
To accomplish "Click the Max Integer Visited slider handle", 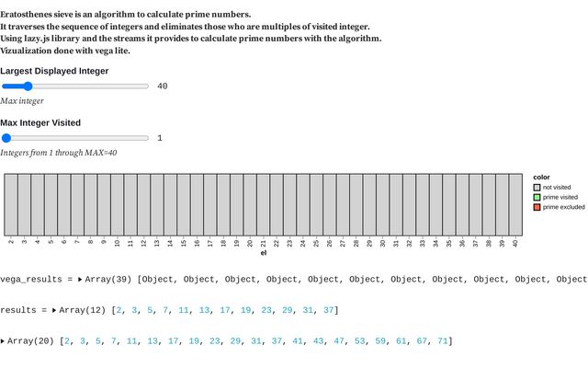I will (x=7, y=138).
